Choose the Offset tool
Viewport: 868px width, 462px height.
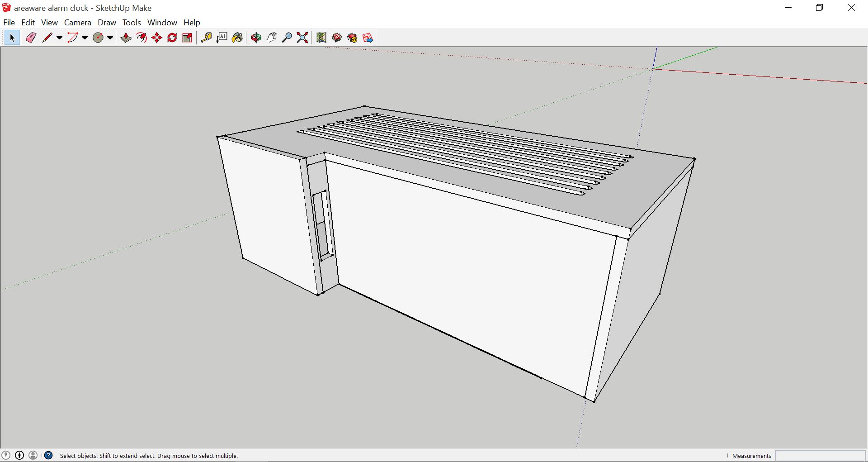(142, 38)
